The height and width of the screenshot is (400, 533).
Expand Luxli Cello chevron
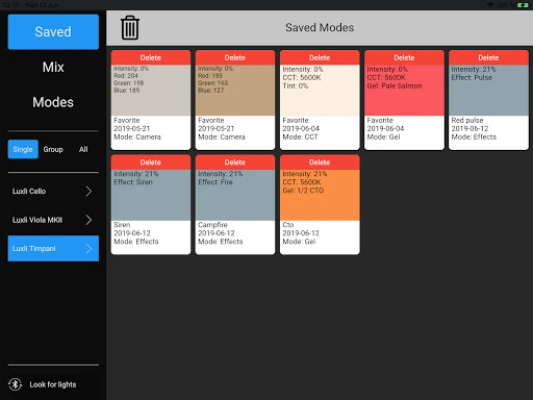point(89,191)
